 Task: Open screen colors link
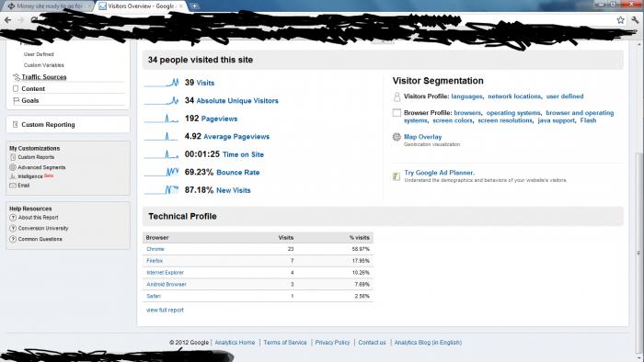click(x=453, y=120)
